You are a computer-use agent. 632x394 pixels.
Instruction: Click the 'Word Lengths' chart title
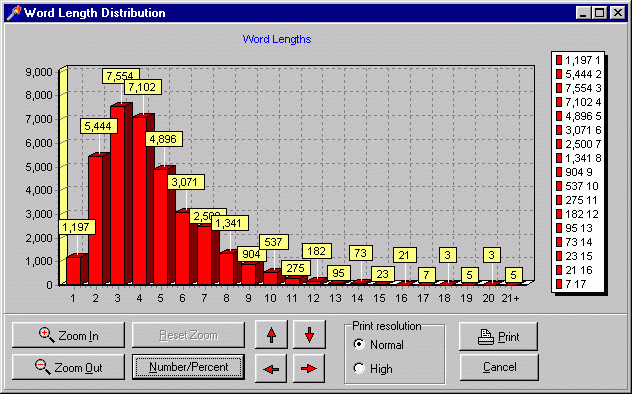pos(277,39)
